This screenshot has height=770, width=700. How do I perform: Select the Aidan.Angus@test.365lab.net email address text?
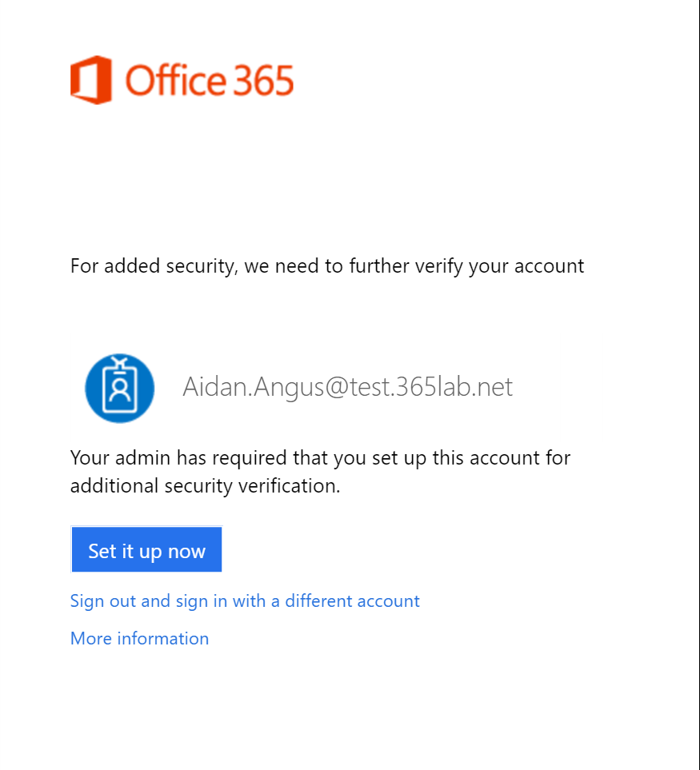pyautogui.click(x=347, y=387)
